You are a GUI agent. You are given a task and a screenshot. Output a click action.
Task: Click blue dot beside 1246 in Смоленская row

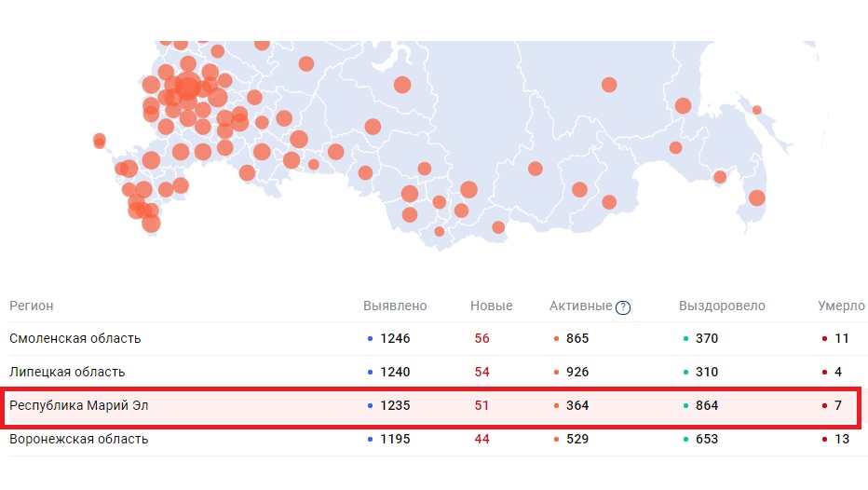[x=371, y=339]
